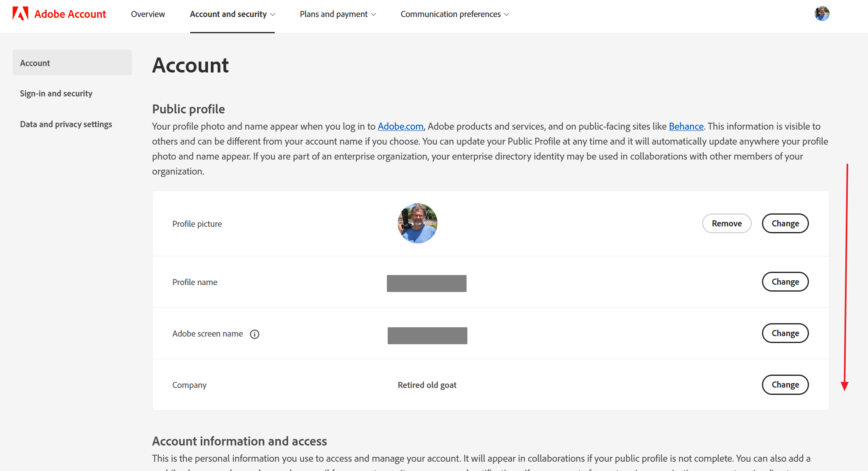868x471 pixels.
Task: Open the user avatar menu at top right
Action: pyautogui.click(x=821, y=14)
